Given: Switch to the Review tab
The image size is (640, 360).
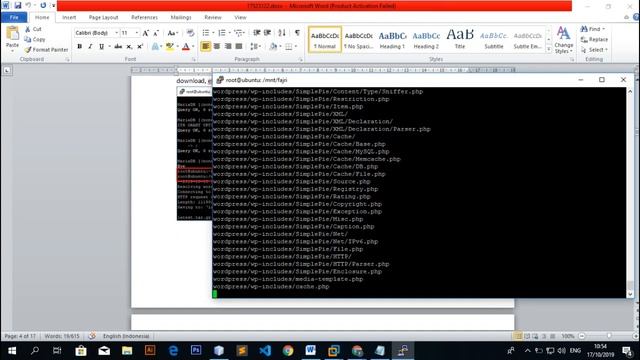Looking at the screenshot, I should coord(213,18).
